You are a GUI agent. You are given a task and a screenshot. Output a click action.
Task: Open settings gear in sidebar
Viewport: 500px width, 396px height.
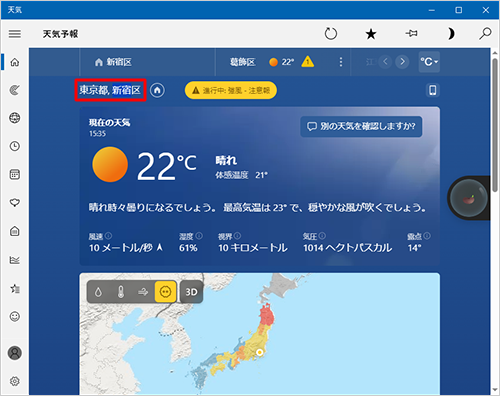(15, 381)
